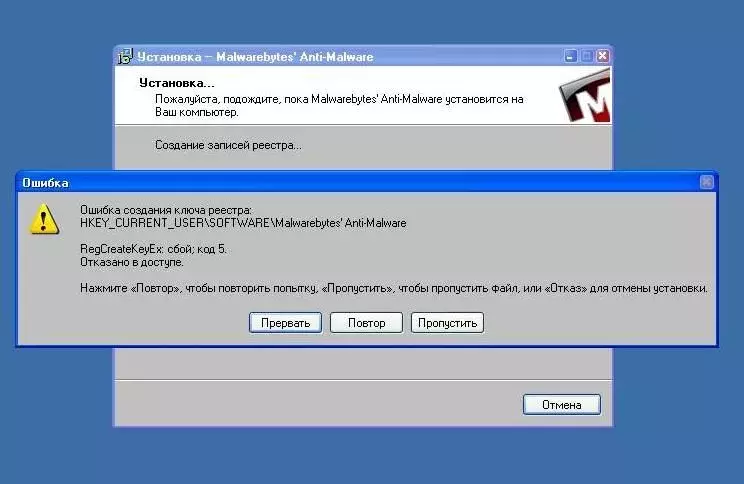Skip the file with Пропустить
Screen dimensions: 744x484
[447, 323]
